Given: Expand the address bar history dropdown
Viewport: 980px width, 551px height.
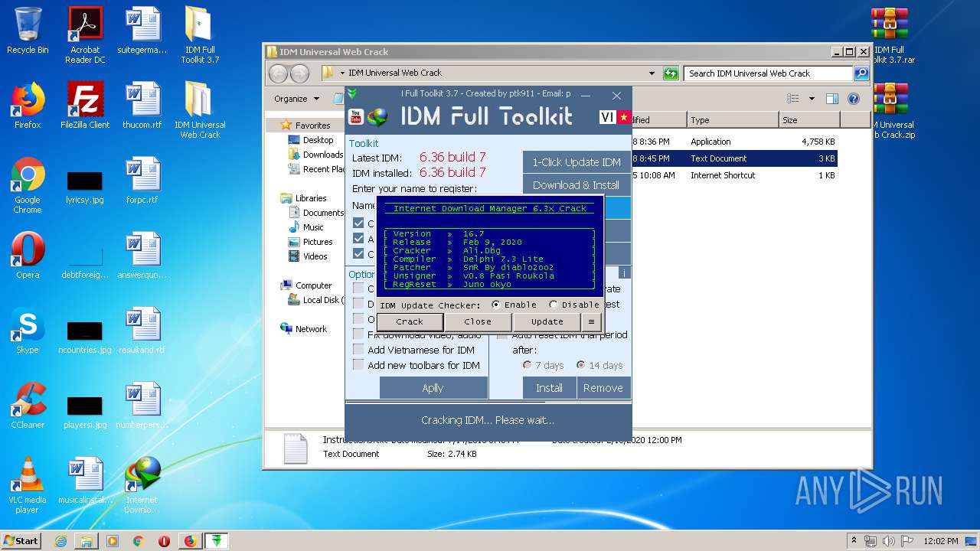Looking at the screenshot, I should [x=652, y=73].
